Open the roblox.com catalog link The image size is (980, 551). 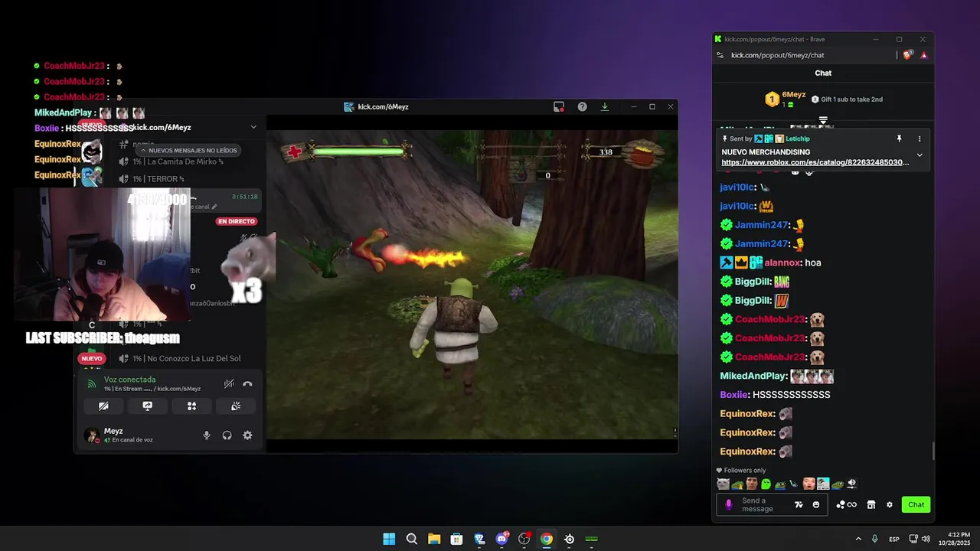coord(815,162)
